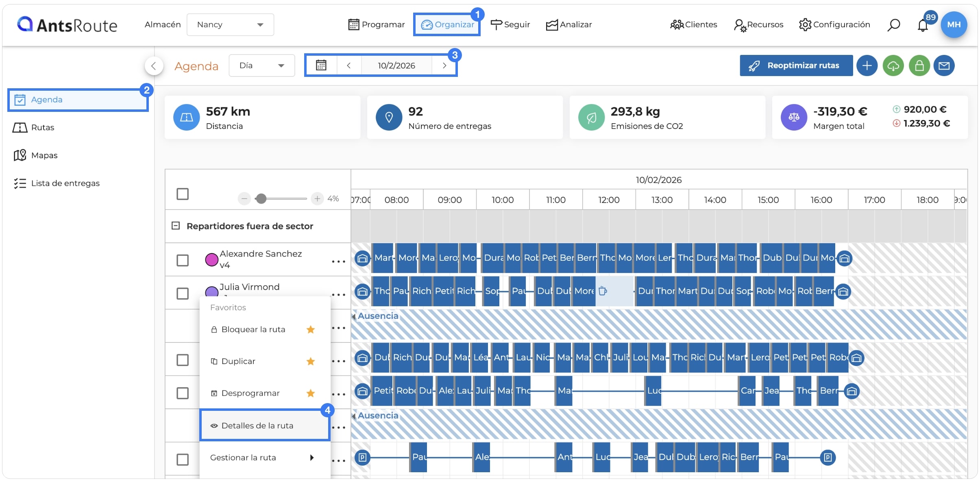This screenshot has height=482, width=980.
Task: Tick the Julia Virmond row checkbox
Action: (183, 293)
